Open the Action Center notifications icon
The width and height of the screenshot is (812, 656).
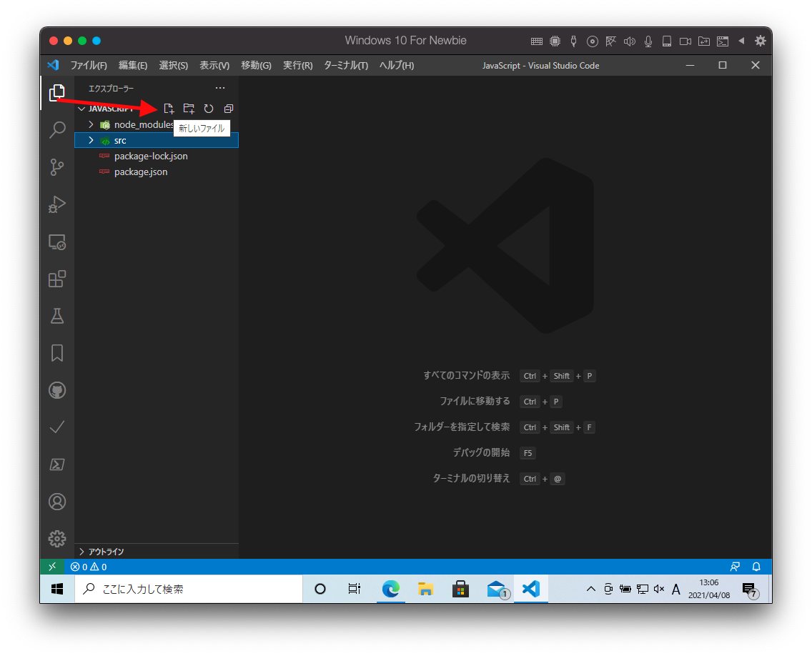(750, 590)
